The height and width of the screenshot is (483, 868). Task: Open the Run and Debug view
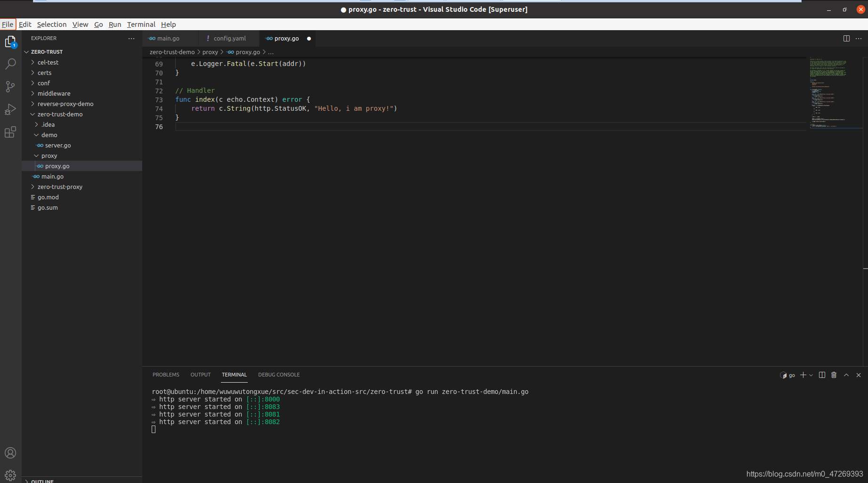(x=10, y=109)
